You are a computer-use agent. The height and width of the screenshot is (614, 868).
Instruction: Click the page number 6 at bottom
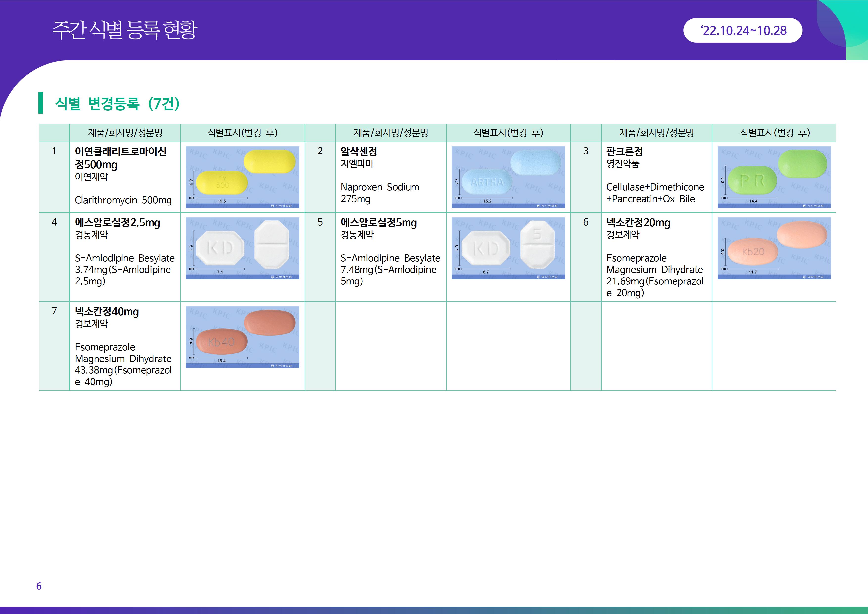(39, 586)
